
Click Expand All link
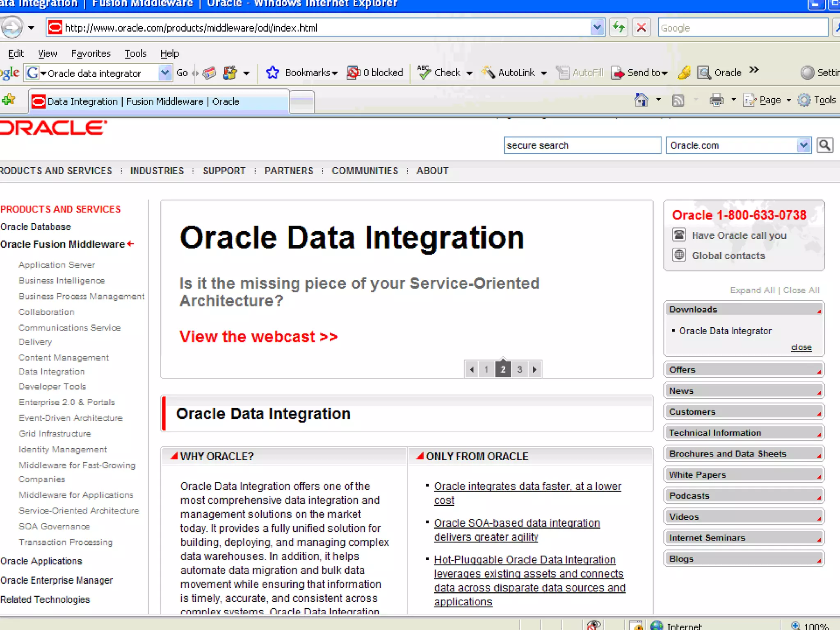pos(752,290)
